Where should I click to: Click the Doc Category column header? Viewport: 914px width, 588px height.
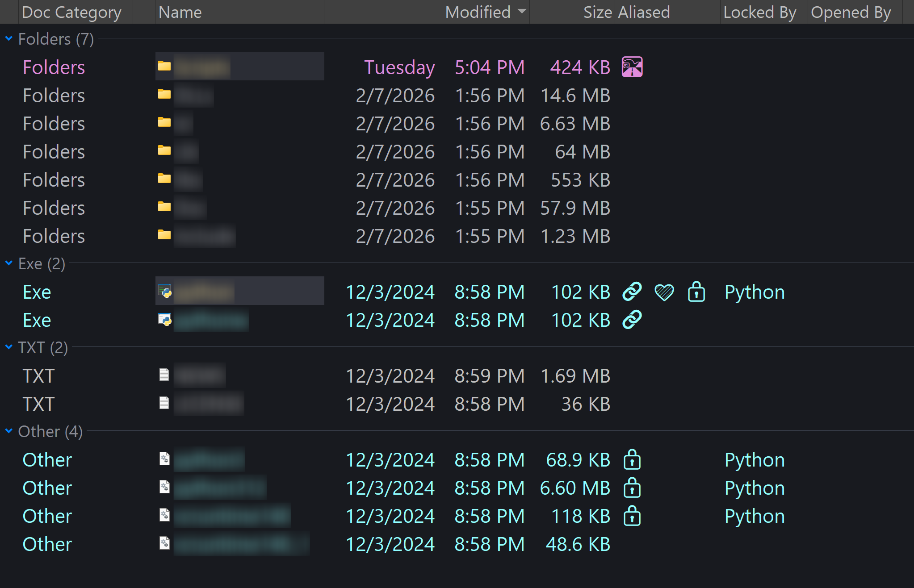point(71,12)
